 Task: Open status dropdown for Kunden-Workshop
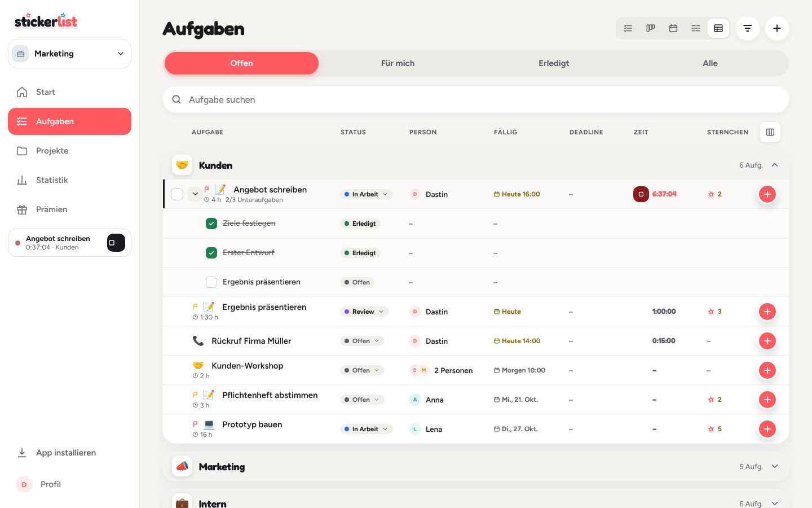pyautogui.click(x=362, y=370)
